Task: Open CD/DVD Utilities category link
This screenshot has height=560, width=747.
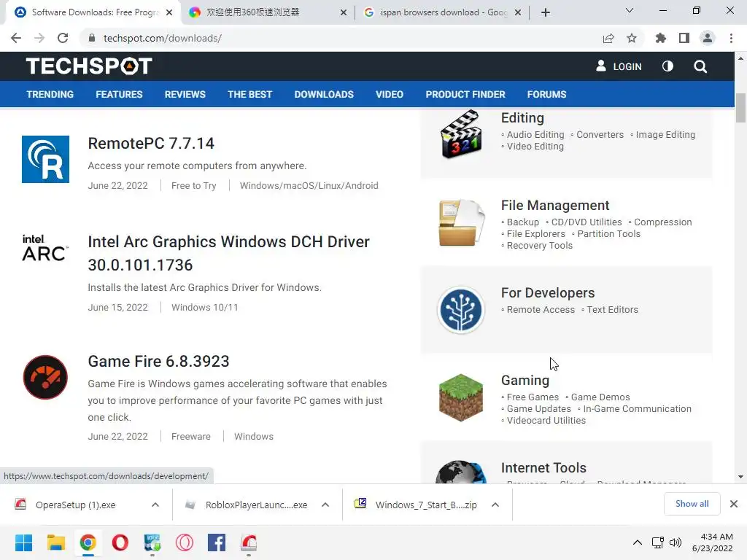Action: point(587,222)
